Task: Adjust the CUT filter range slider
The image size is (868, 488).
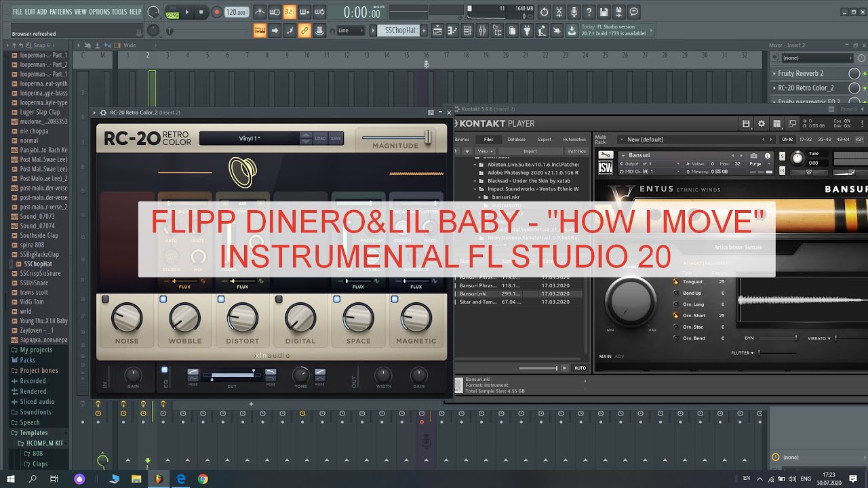Action: click(233, 375)
